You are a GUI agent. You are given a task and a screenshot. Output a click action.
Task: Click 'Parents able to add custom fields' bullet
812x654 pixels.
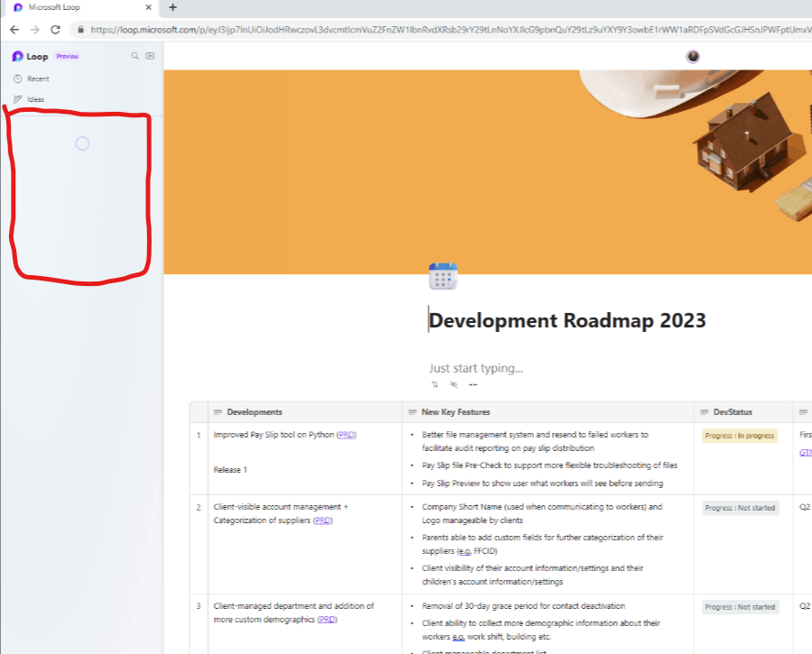point(542,544)
